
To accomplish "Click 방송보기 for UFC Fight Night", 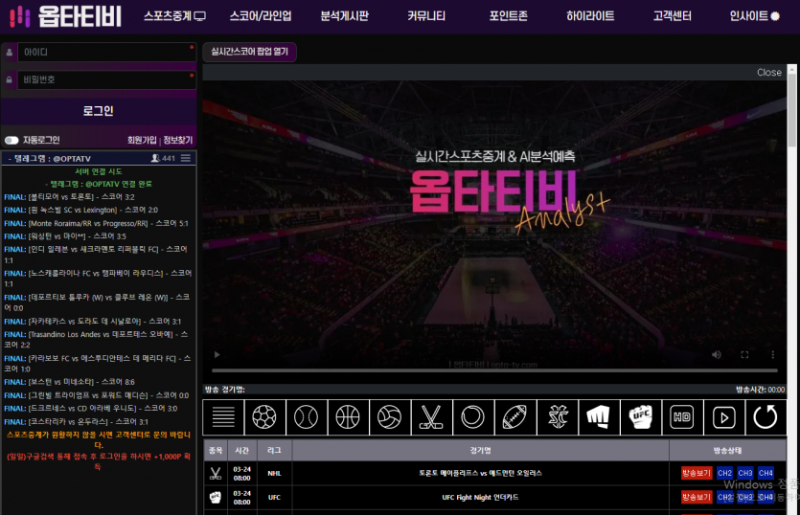I will (696, 497).
